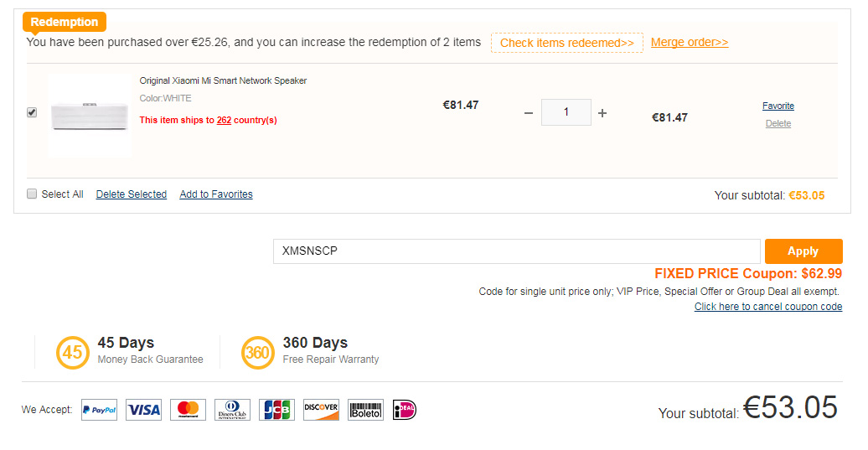Image resolution: width=868 pixels, height=450 pixels.
Task: Click Free Repair Warranty text
Action: pyautogui.click(x=331, y=359)
